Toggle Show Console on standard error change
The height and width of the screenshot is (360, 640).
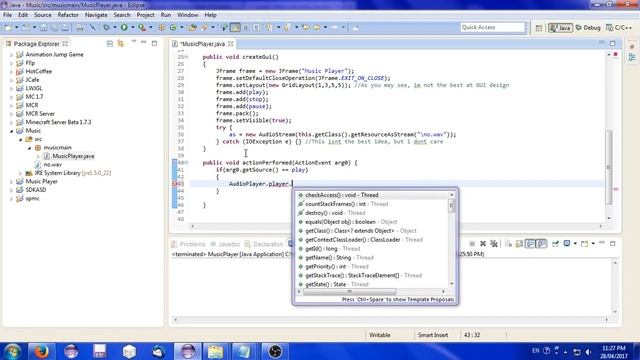tap(542, 244)
